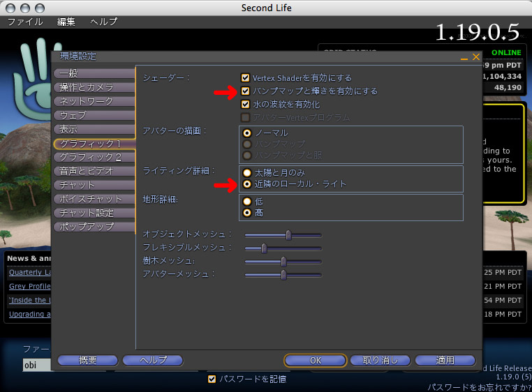Viewport: 532px width, 392px height.
Task: Click the macOS window zoom button
Action: 40,8
